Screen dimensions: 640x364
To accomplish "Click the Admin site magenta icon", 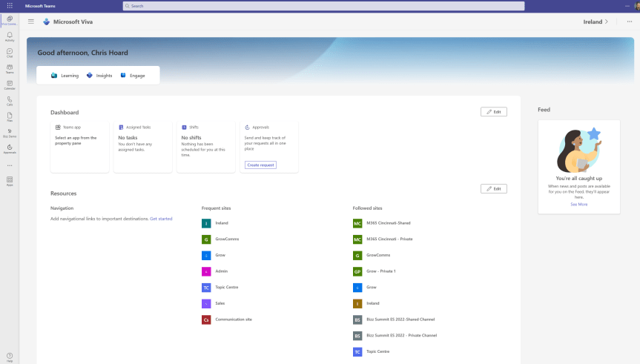I will pos(206,271).
